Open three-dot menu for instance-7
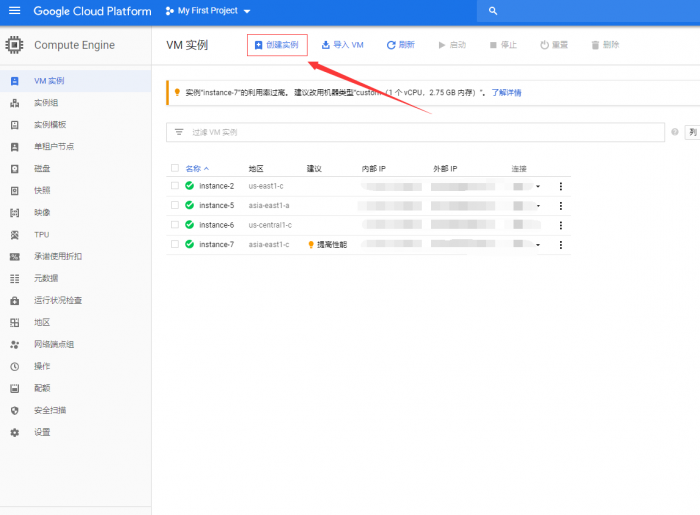Viewport: 700px width, 515px height. [560, 244]
